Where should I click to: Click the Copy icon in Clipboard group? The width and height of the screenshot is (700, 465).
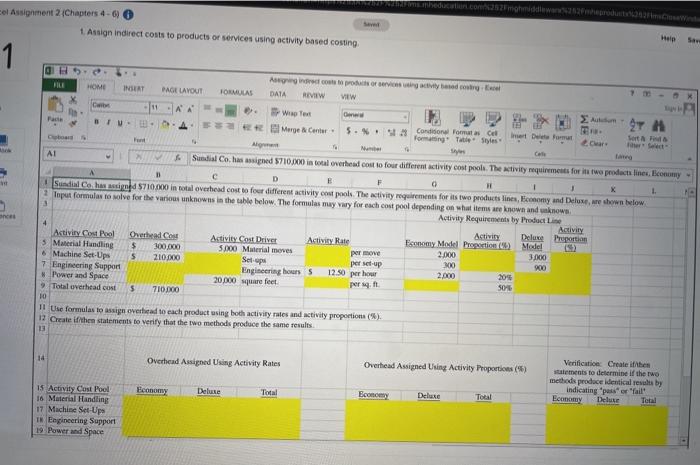pos(73,111)
